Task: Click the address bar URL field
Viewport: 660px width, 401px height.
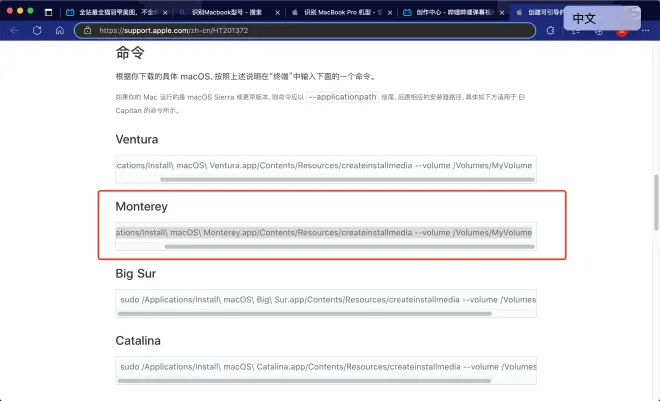Action: (305, 30)
